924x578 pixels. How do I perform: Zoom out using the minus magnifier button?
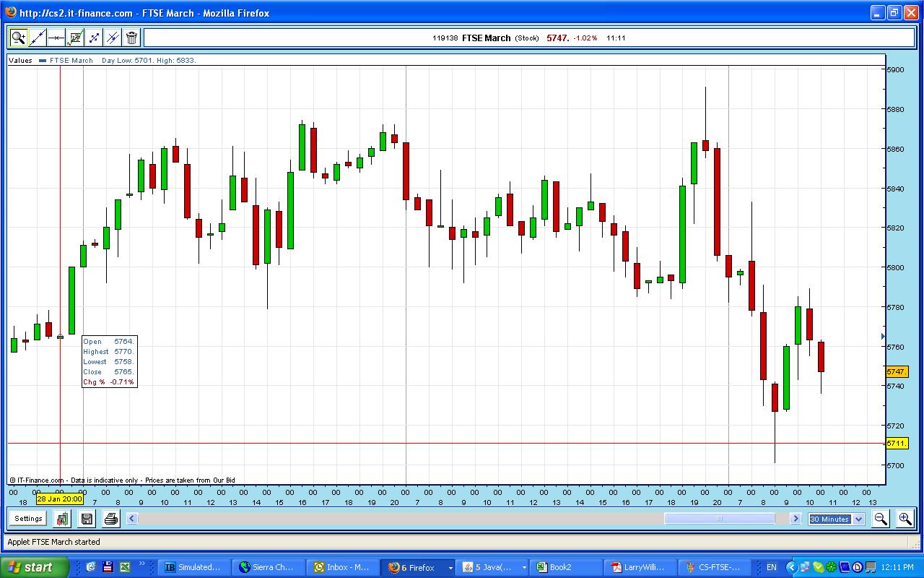(881, 518)
